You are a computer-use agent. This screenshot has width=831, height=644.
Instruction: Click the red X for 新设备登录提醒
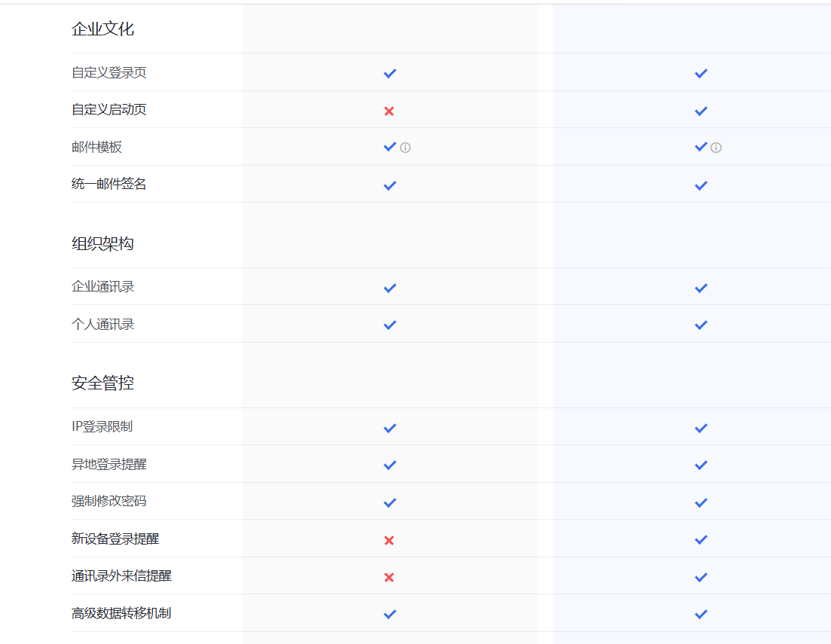[x=390, y=539]
